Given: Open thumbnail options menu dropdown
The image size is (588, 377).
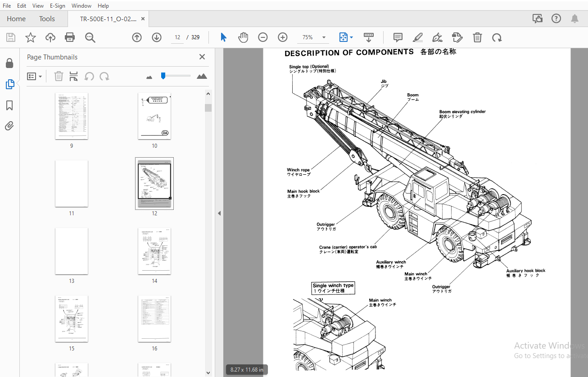Looking at the screenshot, I should (x=35, y=76).
